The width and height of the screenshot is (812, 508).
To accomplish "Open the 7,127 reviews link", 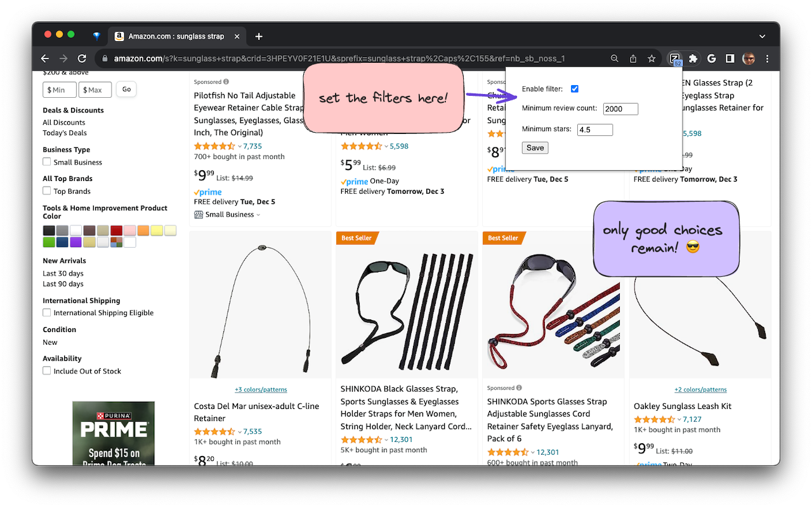I will pos(692,419).
